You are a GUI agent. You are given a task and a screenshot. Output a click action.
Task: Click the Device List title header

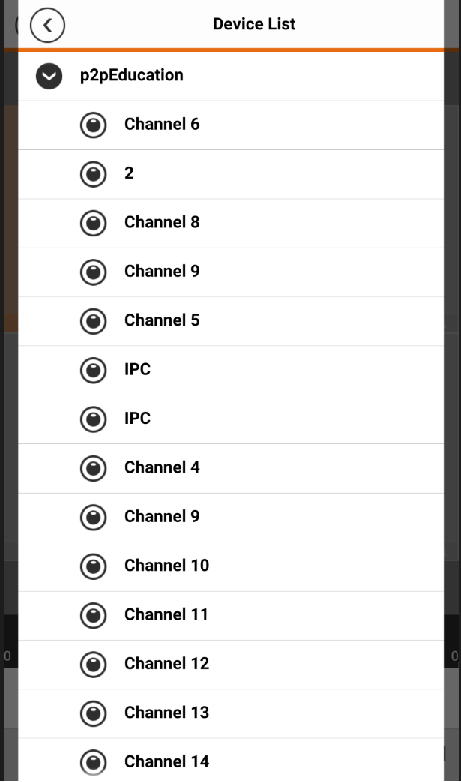[254, 24]
